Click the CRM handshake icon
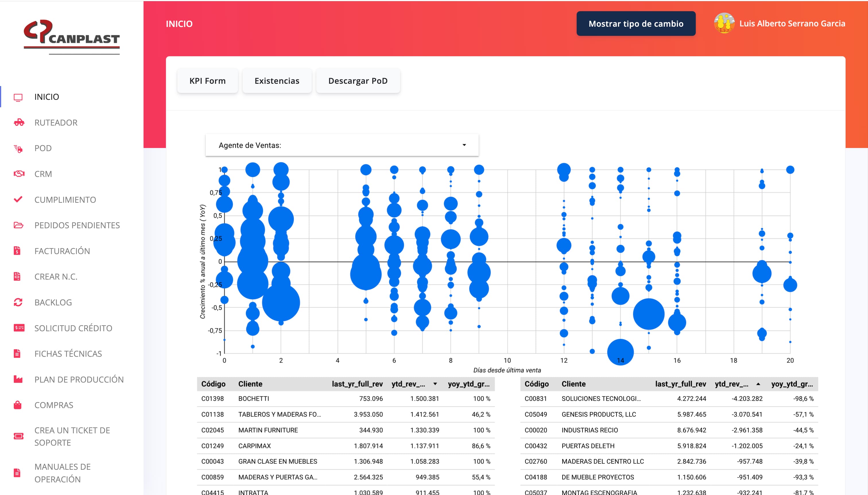This screenshot has height=495, width=868. [19, 174]
